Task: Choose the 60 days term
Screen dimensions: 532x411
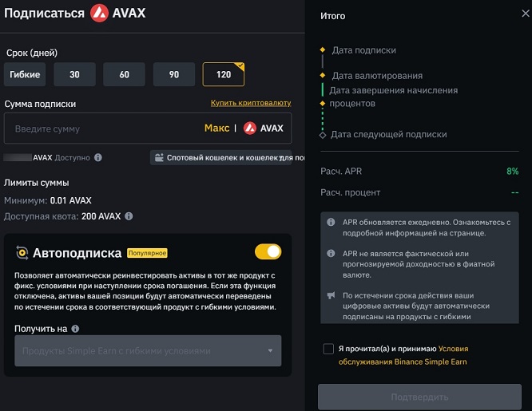Action: click(124, 75)
